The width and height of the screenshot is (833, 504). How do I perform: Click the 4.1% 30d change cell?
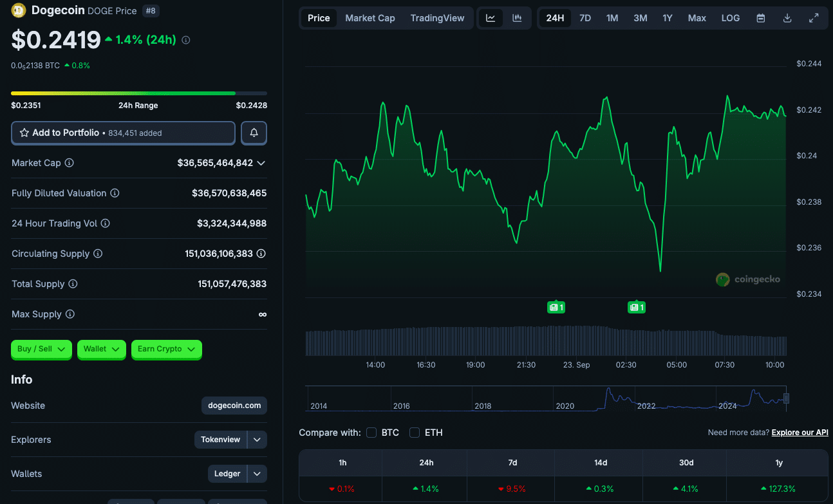click(685, 489)
